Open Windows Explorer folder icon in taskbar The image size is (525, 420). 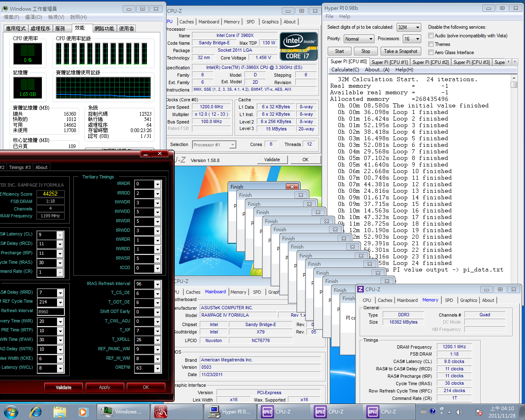coord(59,411)
